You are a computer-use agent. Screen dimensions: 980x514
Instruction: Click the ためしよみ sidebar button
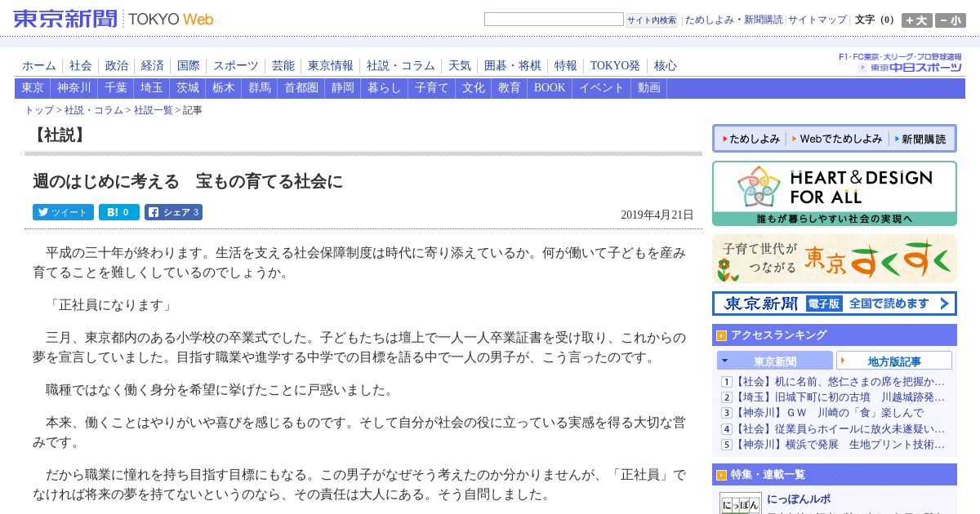tap(751, 139)
